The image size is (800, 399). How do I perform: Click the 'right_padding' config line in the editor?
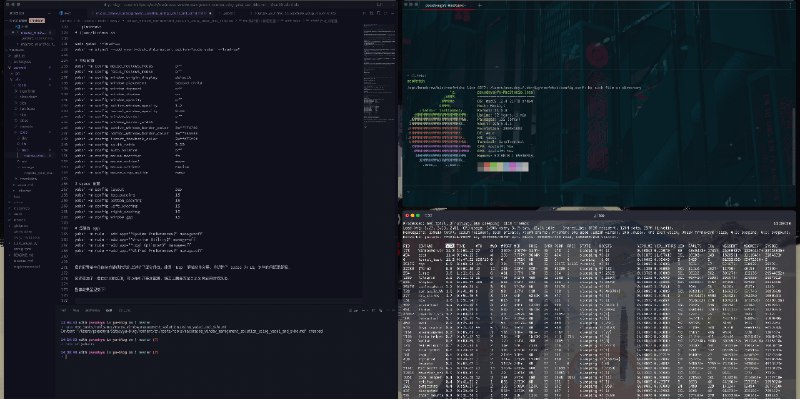[128, 212]
